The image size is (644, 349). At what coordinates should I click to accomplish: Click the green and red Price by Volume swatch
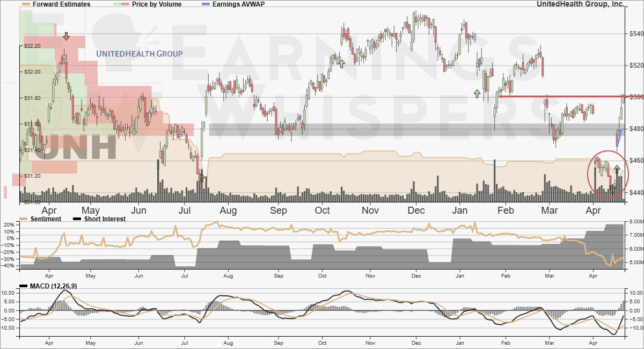coord(122,4)
